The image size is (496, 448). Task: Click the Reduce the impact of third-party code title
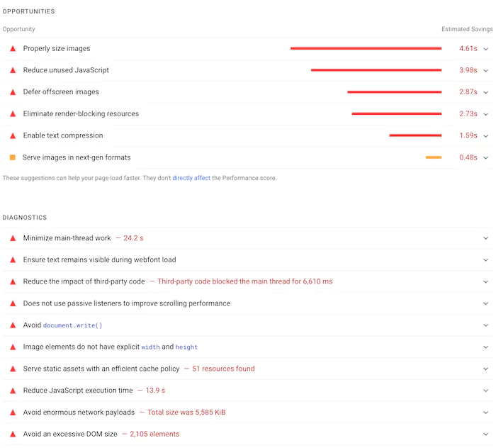point(84,281)
